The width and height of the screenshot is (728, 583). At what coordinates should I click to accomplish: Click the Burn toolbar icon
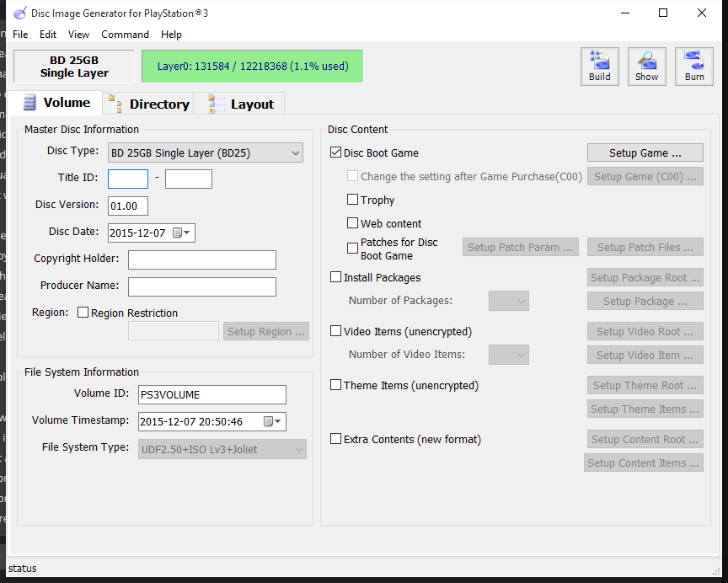694,67
